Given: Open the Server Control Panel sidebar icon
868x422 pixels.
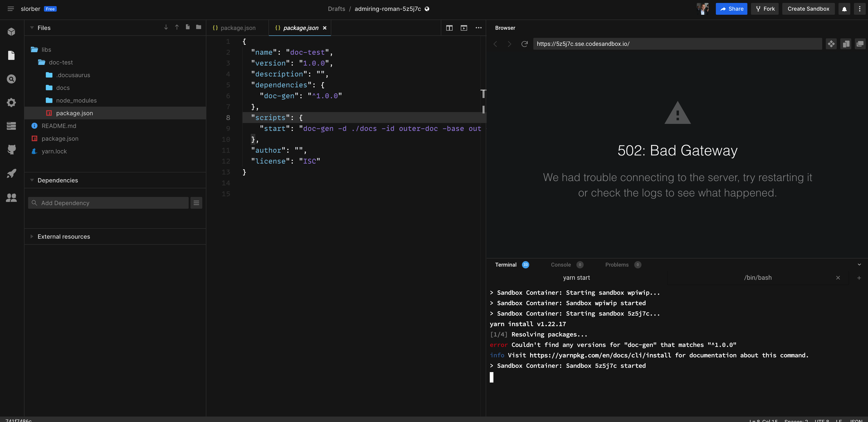Looking at the screenshot, I should (12, 126).
